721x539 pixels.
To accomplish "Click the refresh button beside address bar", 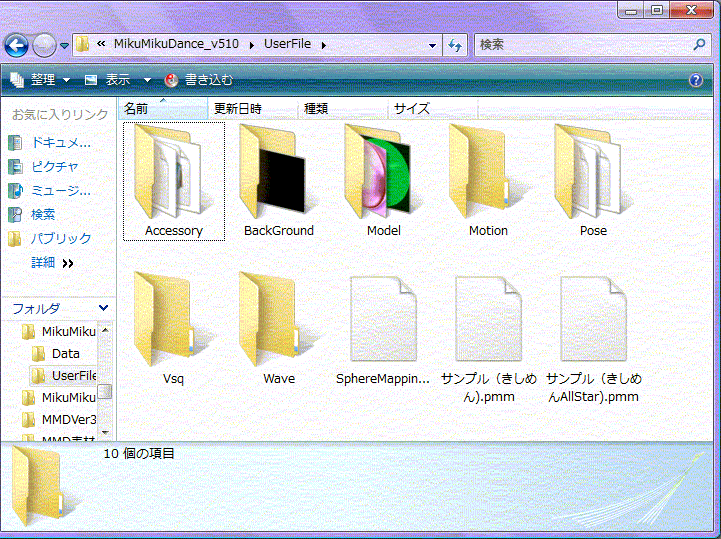I will click(455, 45).
